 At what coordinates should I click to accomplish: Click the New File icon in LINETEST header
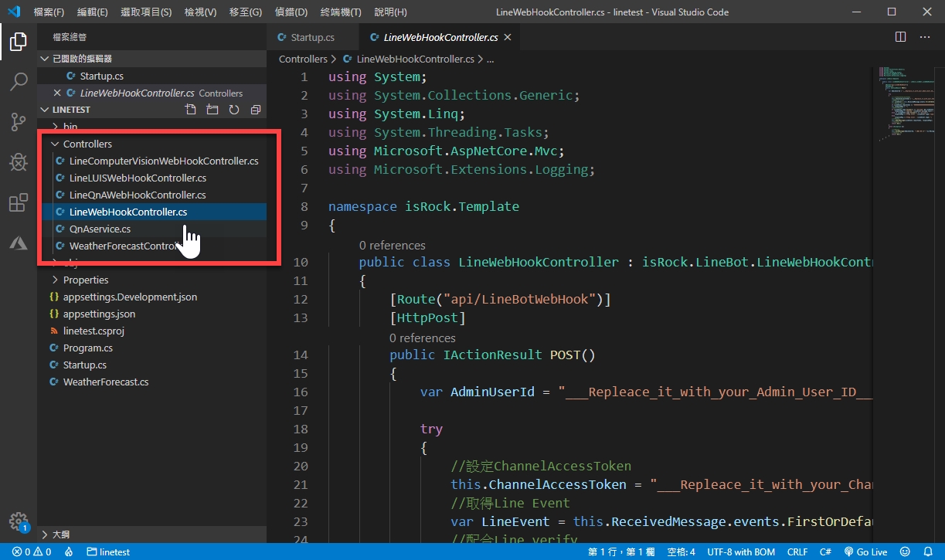(191, 110)
